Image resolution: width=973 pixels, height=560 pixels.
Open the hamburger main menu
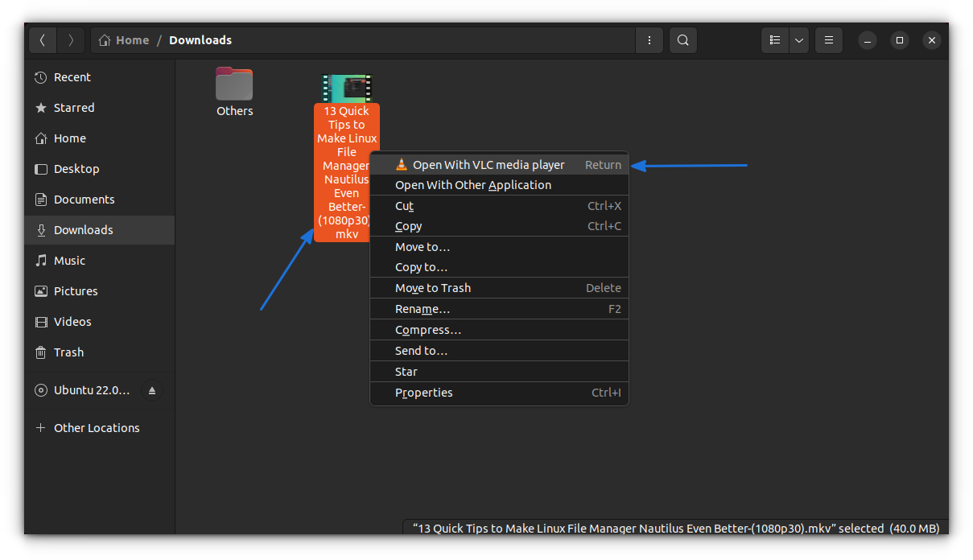pyautogui.click(x=828, y=40)
